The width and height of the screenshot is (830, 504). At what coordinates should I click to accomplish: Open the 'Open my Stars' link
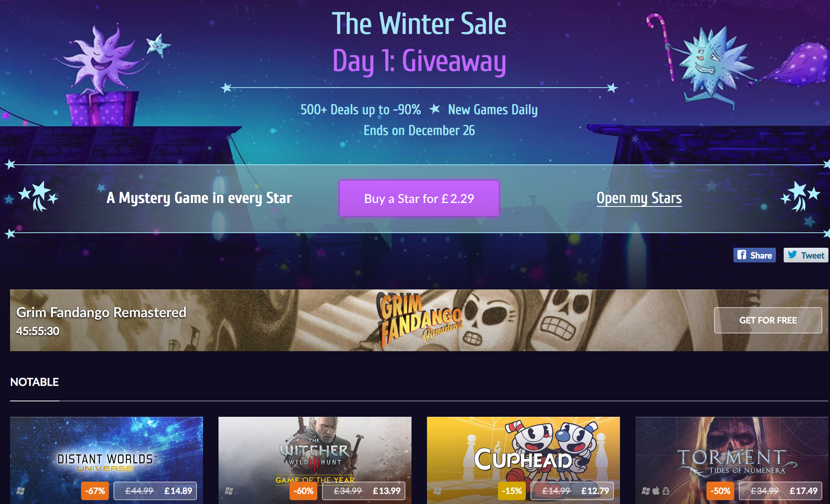pyautogui.click(x=639, y=198)
